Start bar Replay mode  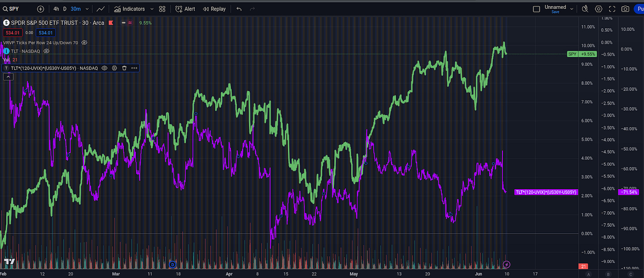tap(214, 9)
